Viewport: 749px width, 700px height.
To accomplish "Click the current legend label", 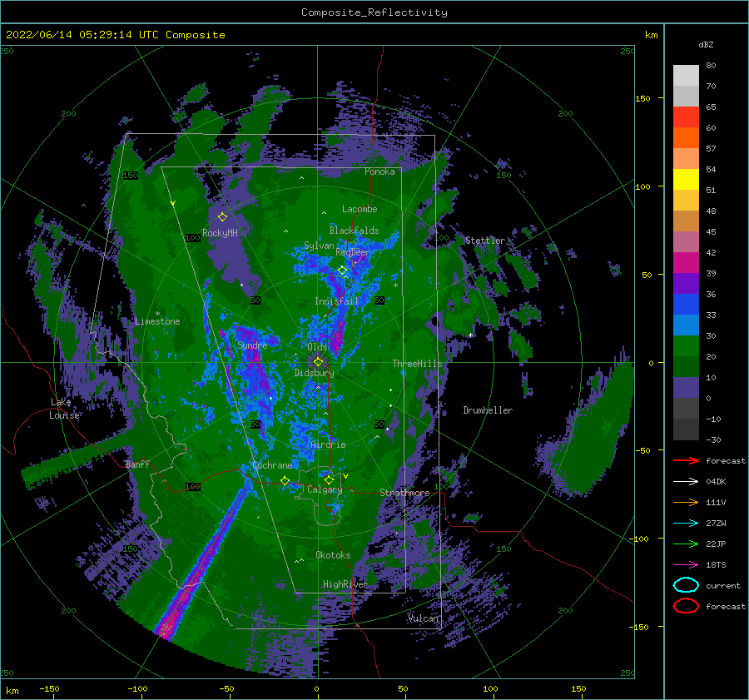I will (x=722, y=586).
